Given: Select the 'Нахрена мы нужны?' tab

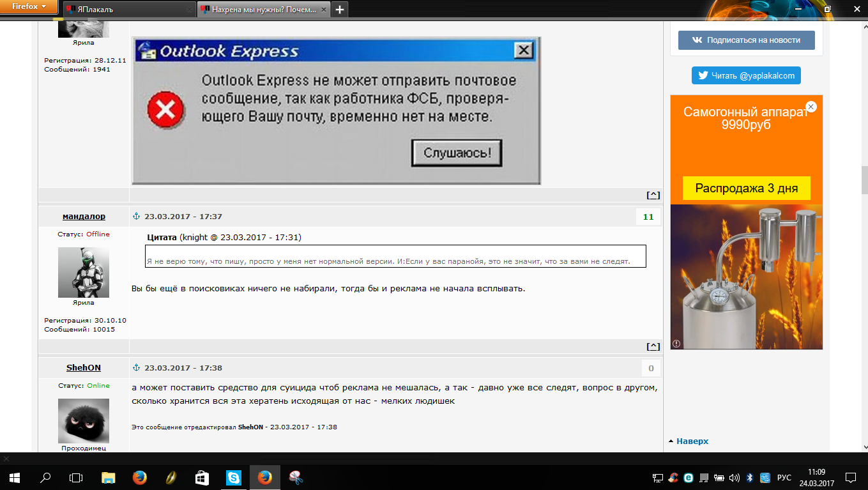Looking at the screenshot, I should 263,9.
